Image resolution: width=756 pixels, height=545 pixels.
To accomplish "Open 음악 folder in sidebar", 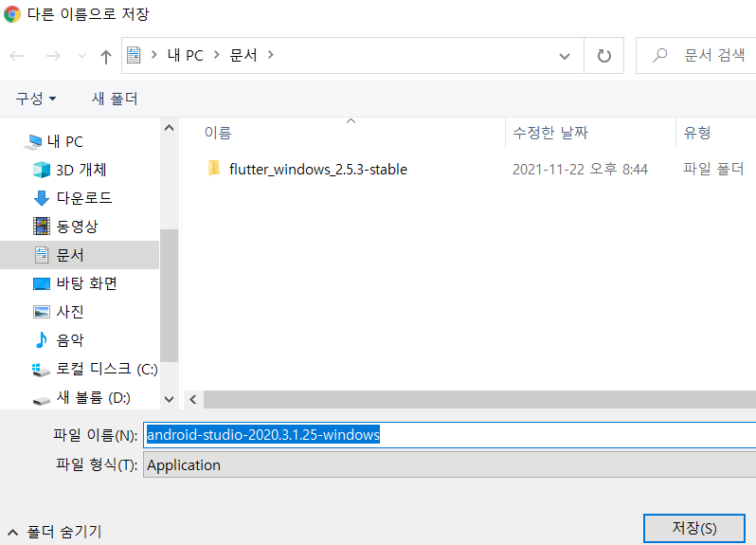I will pos(70,340).
